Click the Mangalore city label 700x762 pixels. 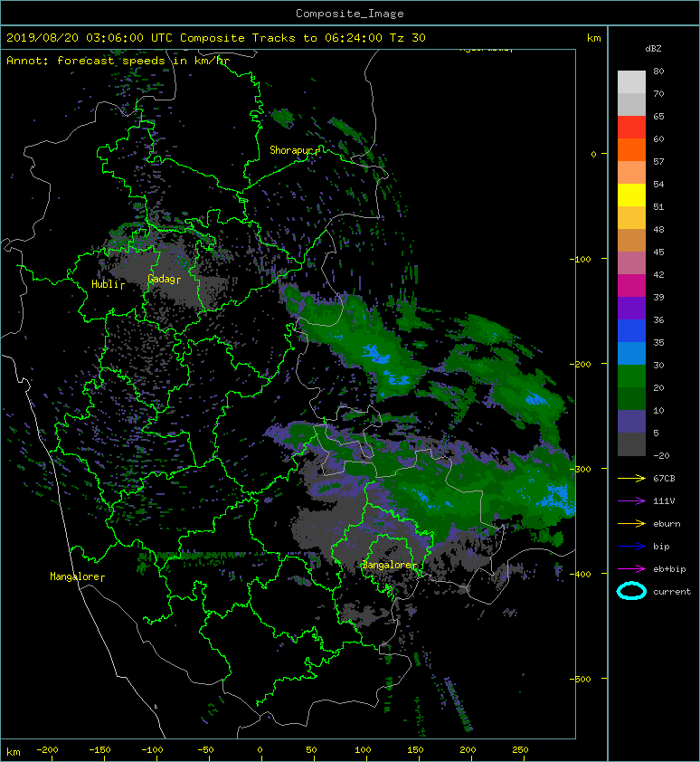coord(75,576)
